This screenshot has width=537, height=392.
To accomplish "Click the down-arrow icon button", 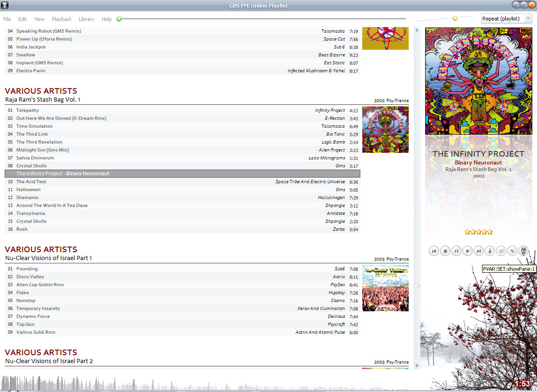I will point(490,251).
